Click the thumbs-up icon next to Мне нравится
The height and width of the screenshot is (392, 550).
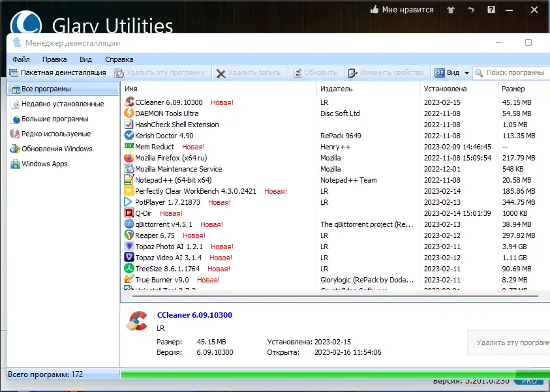(374, 10)
